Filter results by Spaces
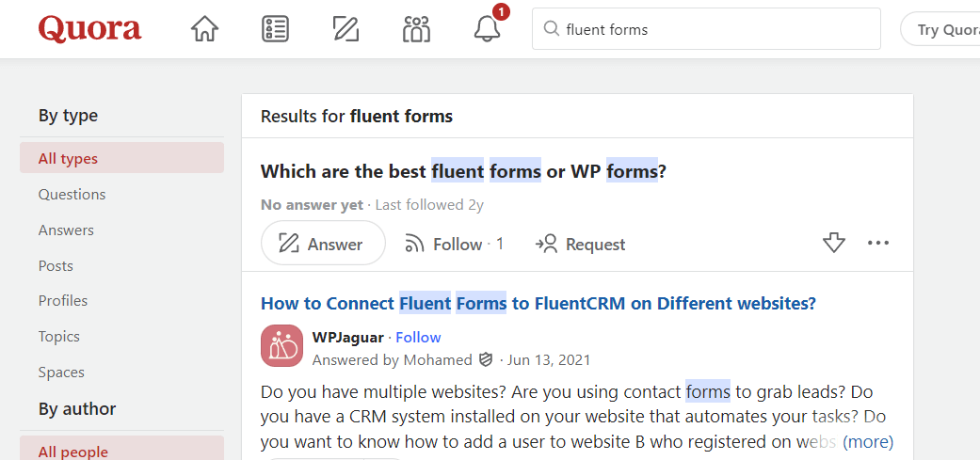 click(61, 372)
